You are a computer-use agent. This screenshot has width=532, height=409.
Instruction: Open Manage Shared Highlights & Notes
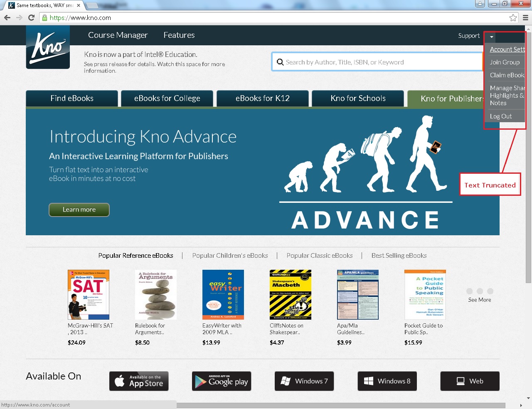(x=507, y=96)
